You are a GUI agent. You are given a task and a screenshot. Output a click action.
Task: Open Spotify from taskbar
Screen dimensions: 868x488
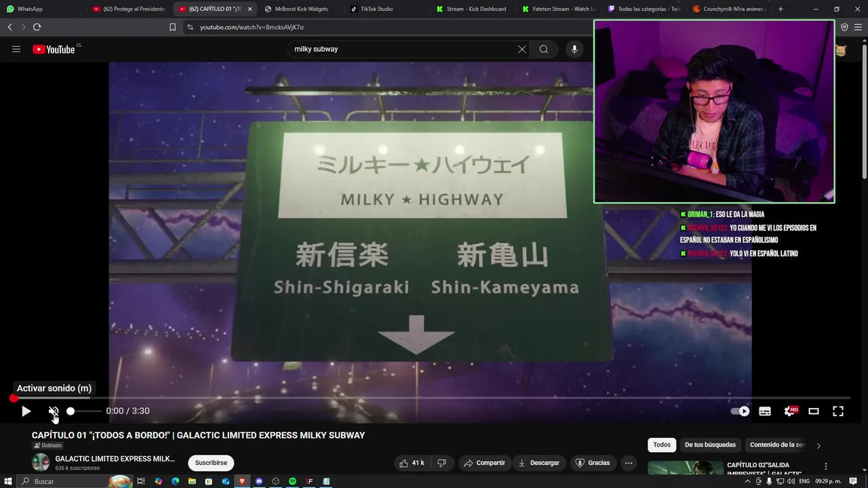tap(292, 481)
